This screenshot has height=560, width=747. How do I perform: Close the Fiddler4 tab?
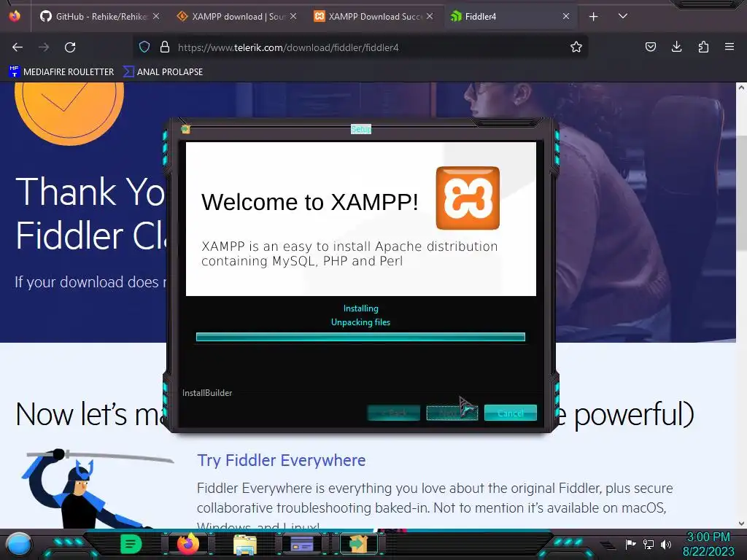566,16
